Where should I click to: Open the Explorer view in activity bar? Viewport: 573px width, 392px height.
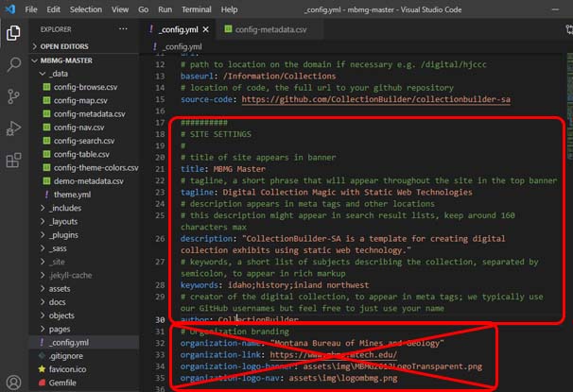point(14,32)
